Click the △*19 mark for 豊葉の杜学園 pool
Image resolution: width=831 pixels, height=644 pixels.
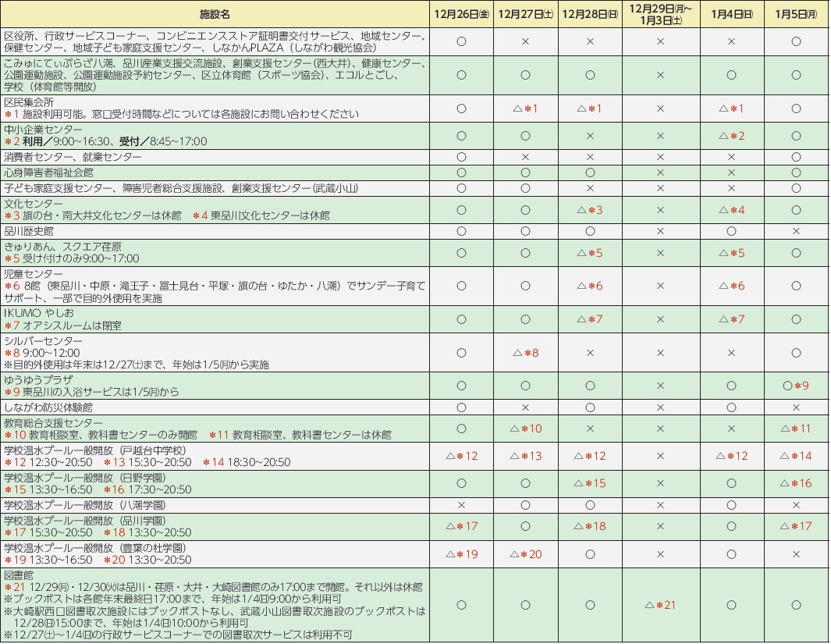(460, 554)
